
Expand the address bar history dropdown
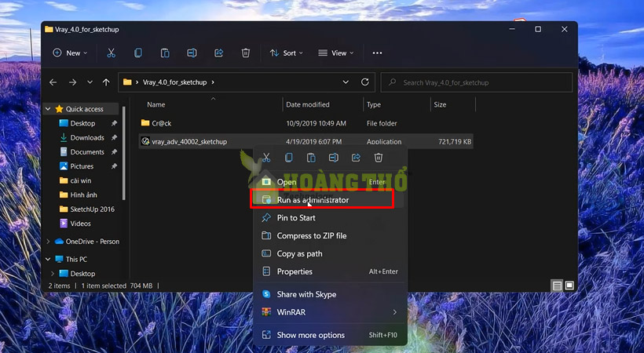[346, 82]
